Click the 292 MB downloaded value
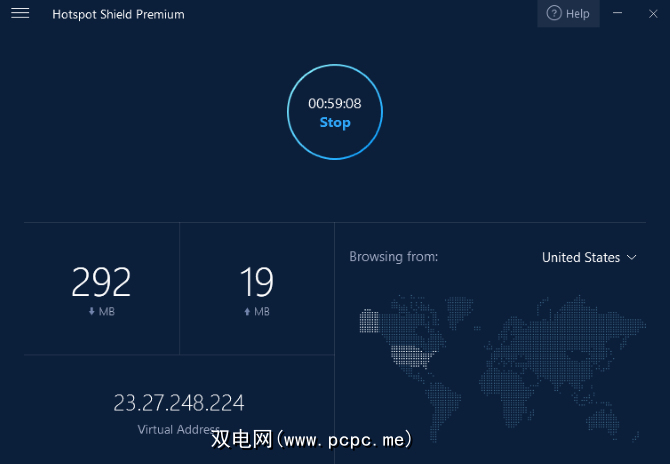 [x=101, y=282]
